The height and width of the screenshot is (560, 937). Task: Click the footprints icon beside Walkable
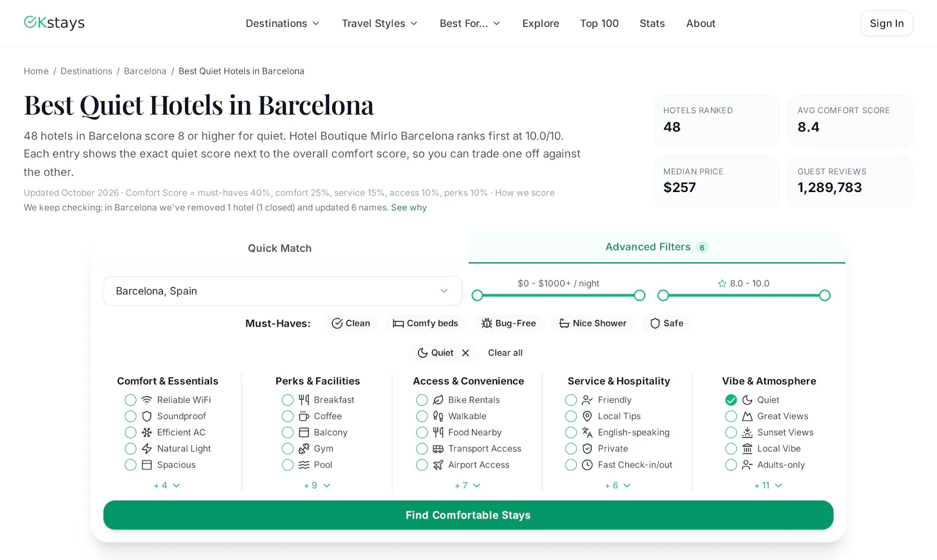[x=438, y=416]
